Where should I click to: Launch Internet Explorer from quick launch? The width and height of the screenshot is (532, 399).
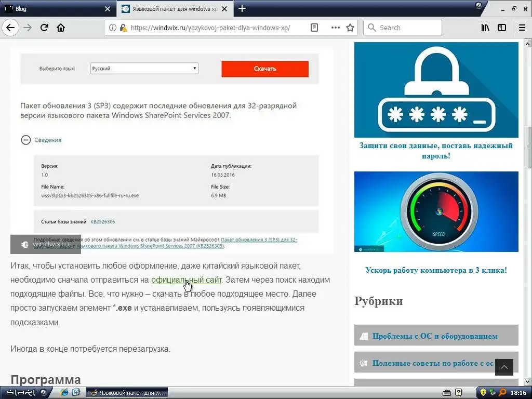(64, 393)
